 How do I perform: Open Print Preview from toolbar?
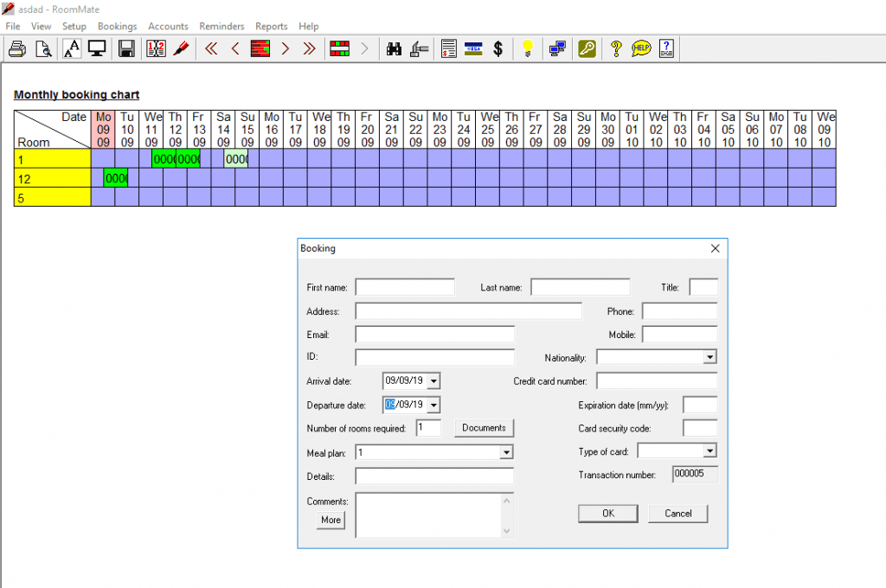(43, 49)
